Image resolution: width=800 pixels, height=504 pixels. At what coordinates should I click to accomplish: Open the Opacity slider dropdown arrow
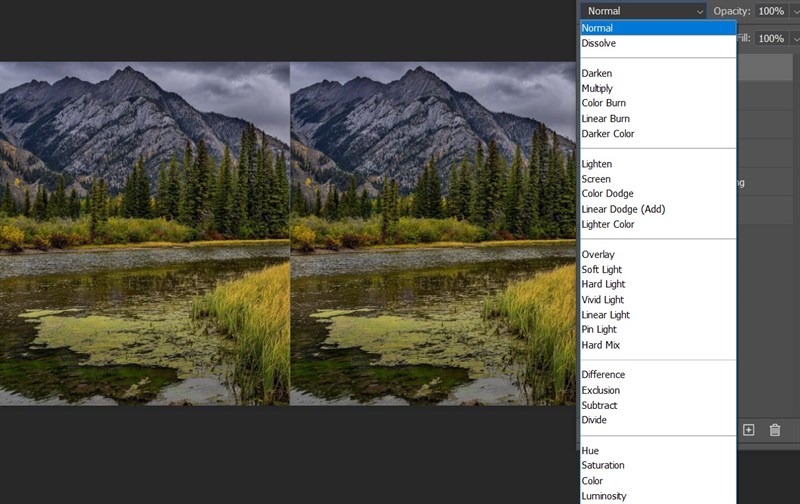click(x=794, y=11)
